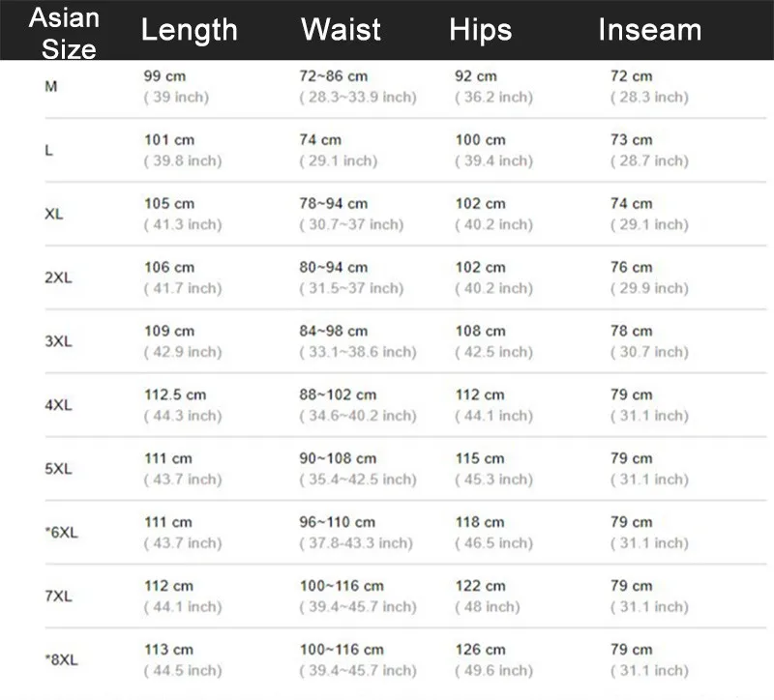The image size is (774, 700).
Task: Select the 3XL size row label
Action: pos(58,341)
